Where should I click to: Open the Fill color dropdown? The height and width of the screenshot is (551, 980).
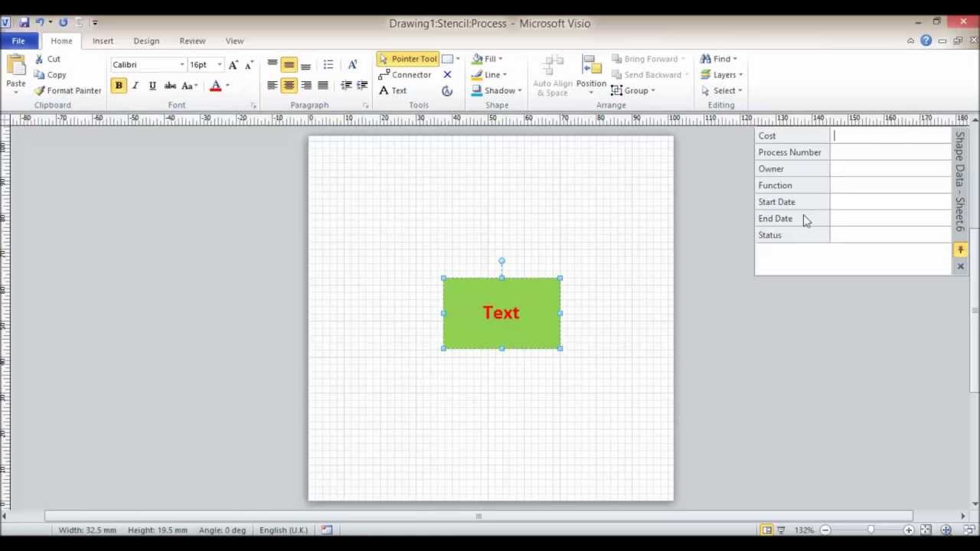pyautogui.click(x=487, y=59)
